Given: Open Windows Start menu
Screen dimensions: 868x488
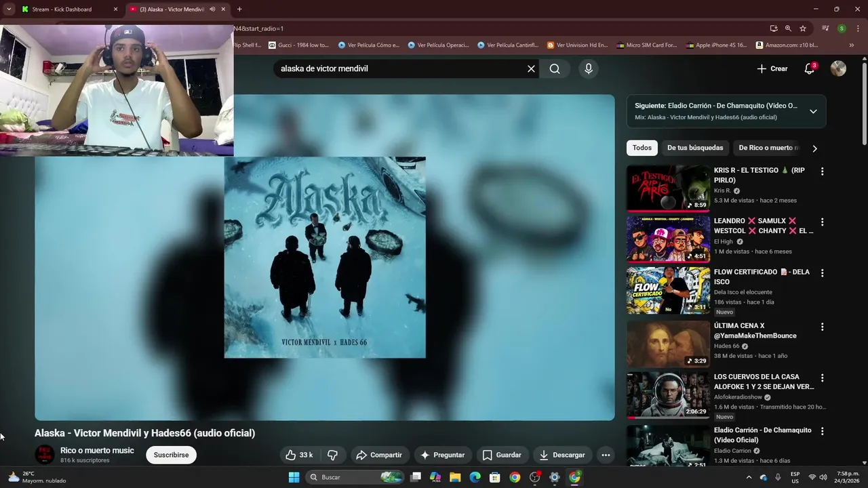Looking at the screenshot, I should (x=294, y=477).
